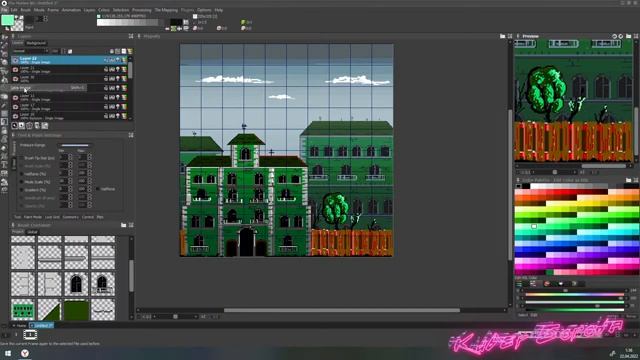Click the Preview panel zoom slider
This screenshot has width=640, height=360.
coord(555,172)
